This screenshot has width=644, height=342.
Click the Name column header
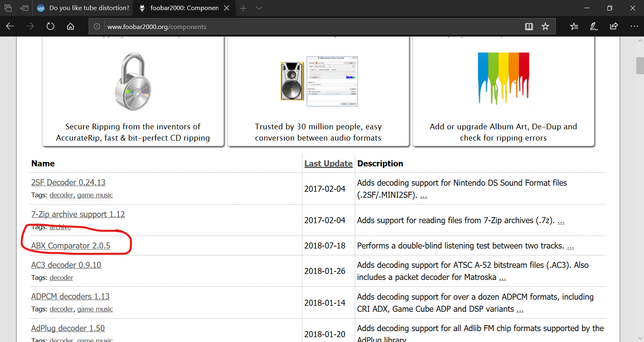[x=43, y=164]
